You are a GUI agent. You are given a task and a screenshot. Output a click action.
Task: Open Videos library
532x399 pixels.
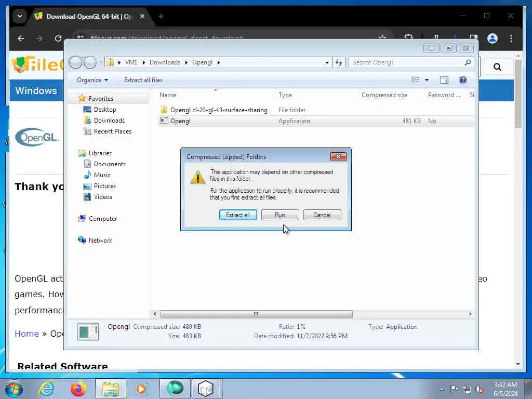103,197
